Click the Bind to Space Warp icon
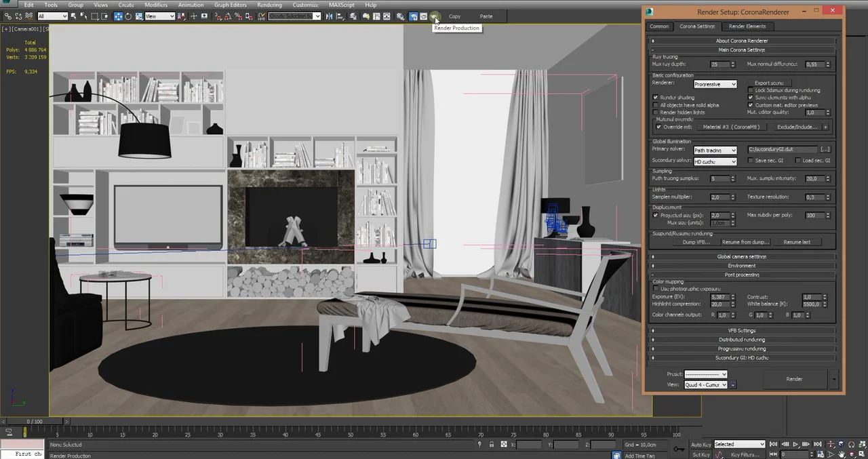868x459 pixels. pos(29,16)
